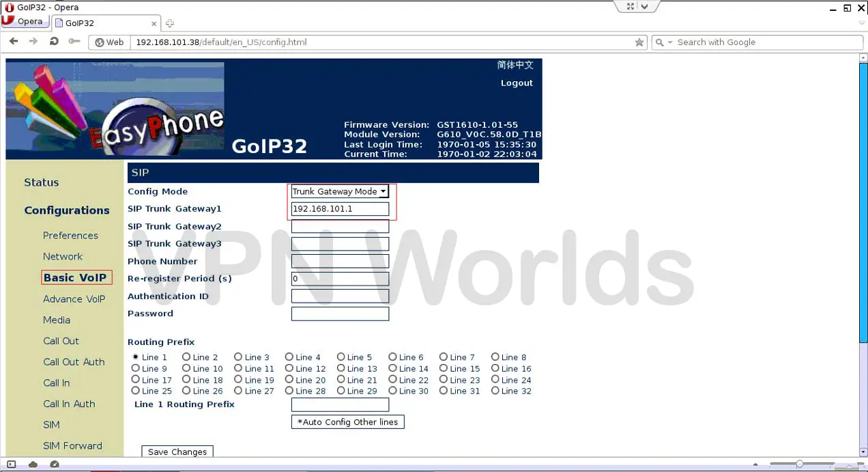Select the Line 32 radio button
The width and height of the screenshot is (868, 472).
pos(494,391)
